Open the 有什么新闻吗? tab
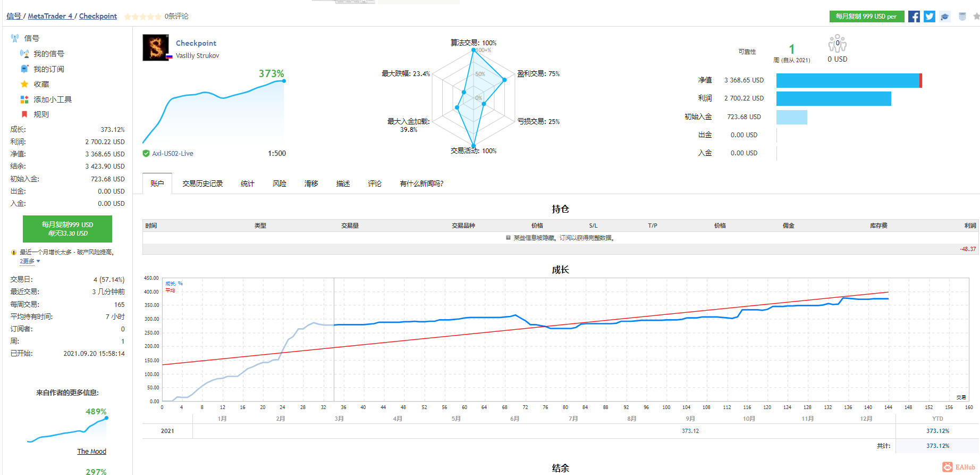This screenshot has width=980, height=475. click(421, 184)
